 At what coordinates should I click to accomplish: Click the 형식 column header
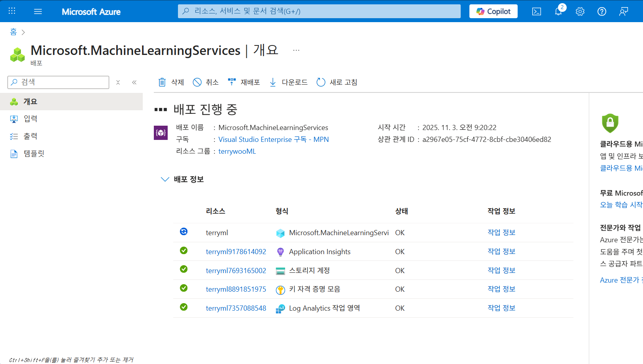(x=282, y=211)
